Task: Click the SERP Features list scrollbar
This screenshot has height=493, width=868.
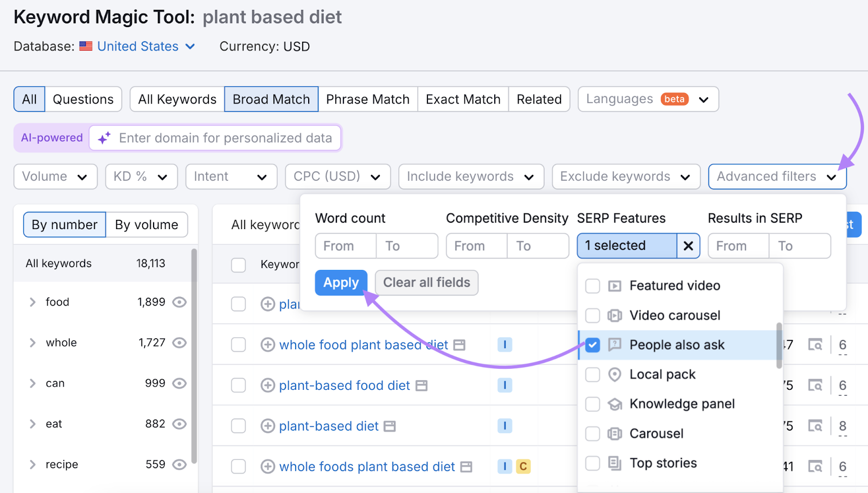Action: [780, 345]
